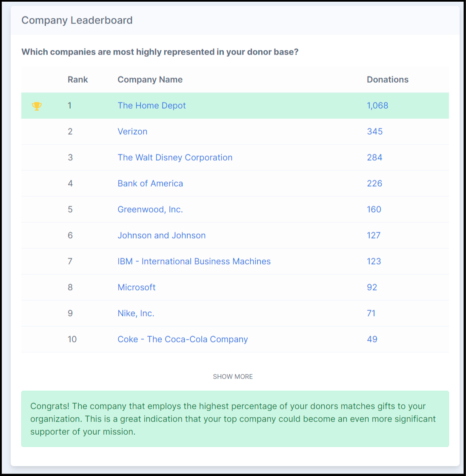The image size is (466, 476).
Task: Click the Company Name column header
Action: coord(150,80)
